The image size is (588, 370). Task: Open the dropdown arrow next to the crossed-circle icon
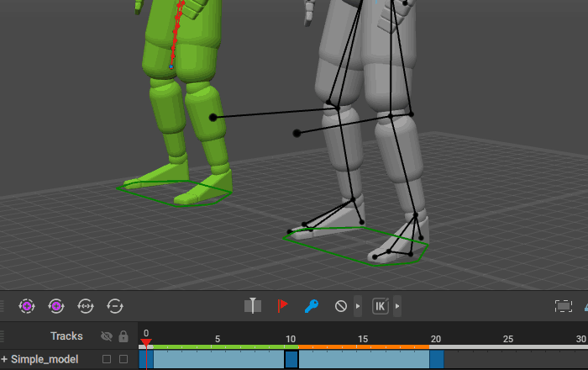tap(358, 306)
